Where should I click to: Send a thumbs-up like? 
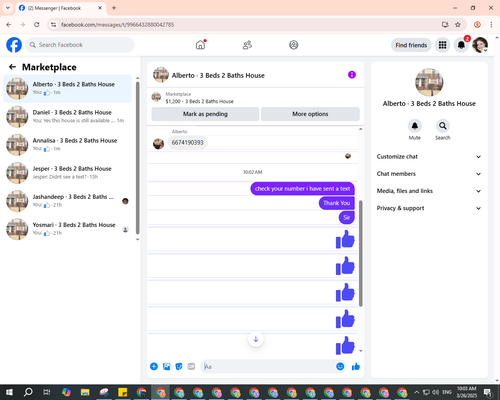356,367
